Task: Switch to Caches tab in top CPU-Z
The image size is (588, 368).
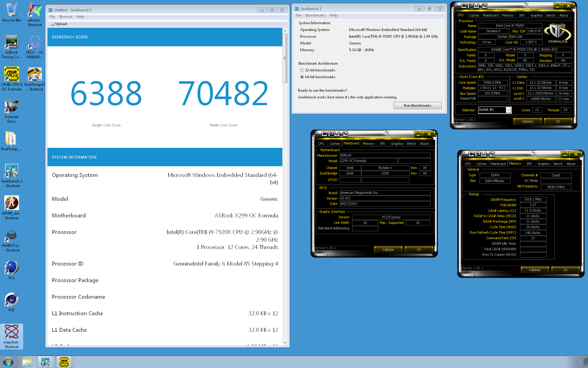Action: [474, 15]
